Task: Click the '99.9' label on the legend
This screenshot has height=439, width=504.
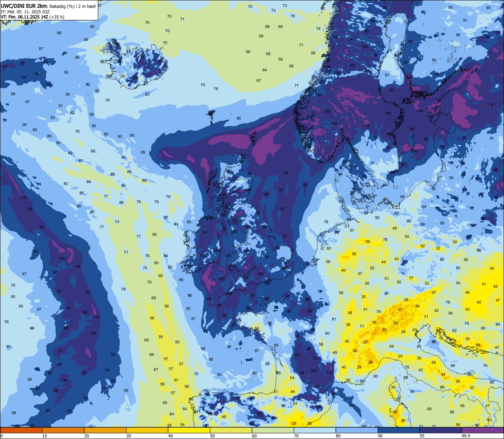Action: pyautogui.click(x=466, y=436)
